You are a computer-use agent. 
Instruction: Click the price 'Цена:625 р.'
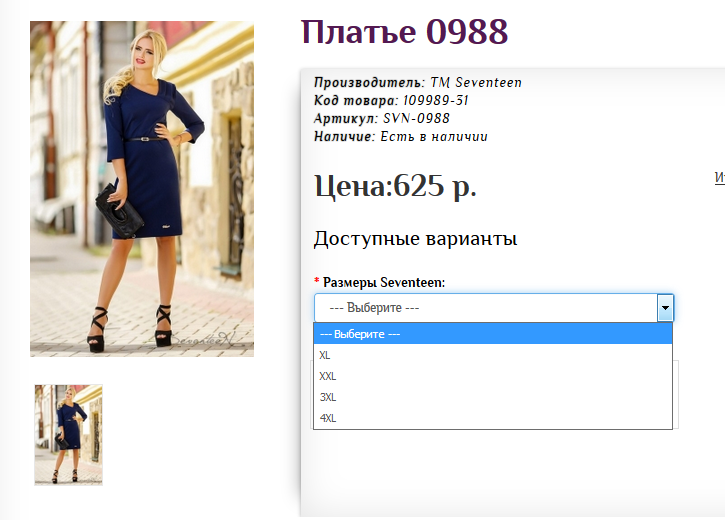click(x=395, y=186)
